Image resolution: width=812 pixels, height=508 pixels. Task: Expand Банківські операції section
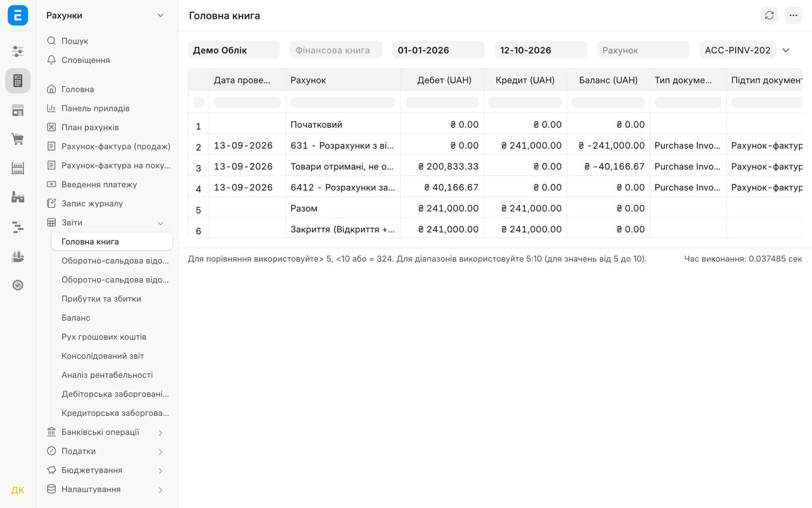tap(160, 433)
